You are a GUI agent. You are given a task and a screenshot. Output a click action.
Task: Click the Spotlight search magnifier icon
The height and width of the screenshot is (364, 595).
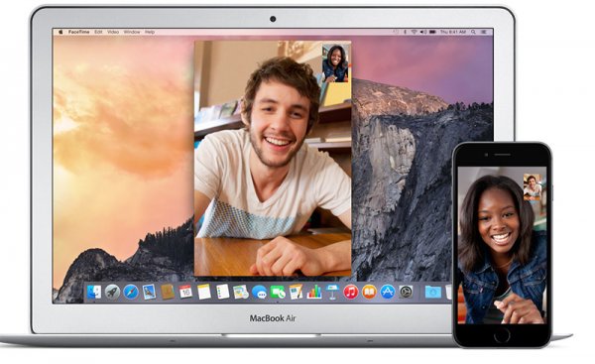473,32
